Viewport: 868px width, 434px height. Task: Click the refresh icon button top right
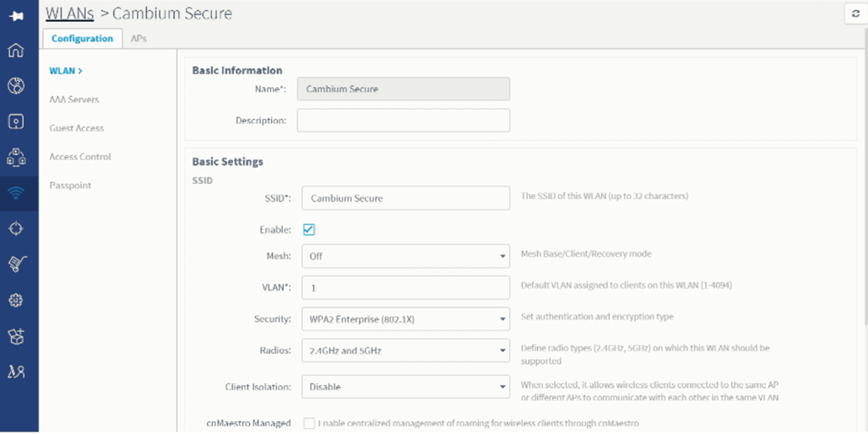pos(855,14)
